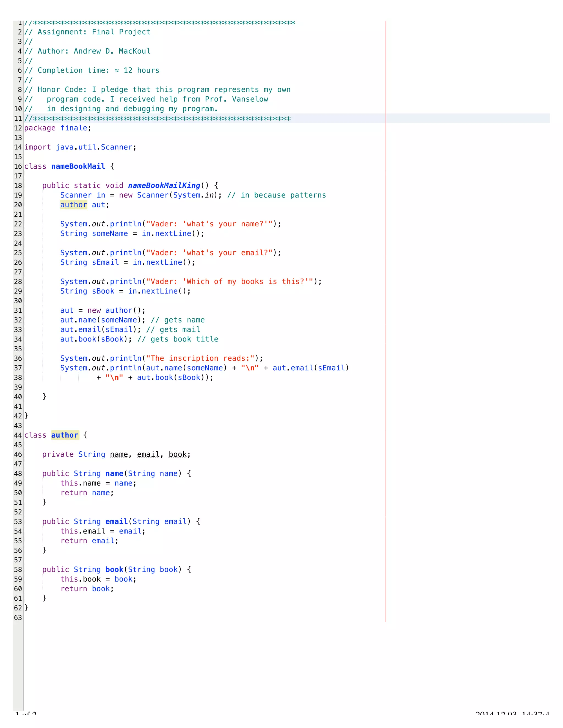This screenshot has width=563, height=728.
Task: Click the string "The inscription reads:"
Action: pyautogui.click(x=200, y=358)
